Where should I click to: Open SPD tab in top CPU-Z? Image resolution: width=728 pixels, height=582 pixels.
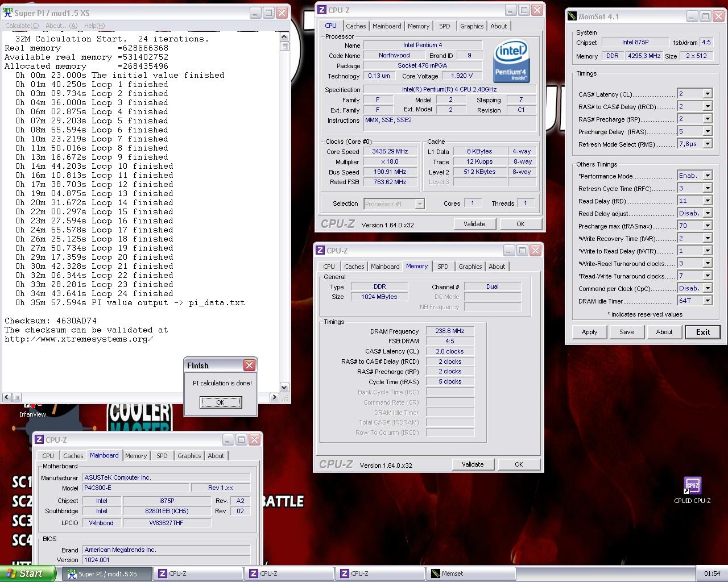[x=445, y=26]
